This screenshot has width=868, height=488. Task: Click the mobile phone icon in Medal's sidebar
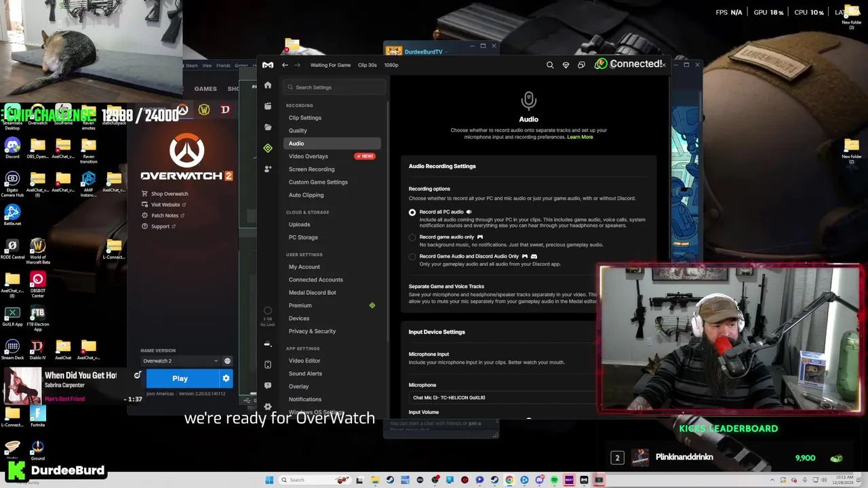tap(268, 365)
